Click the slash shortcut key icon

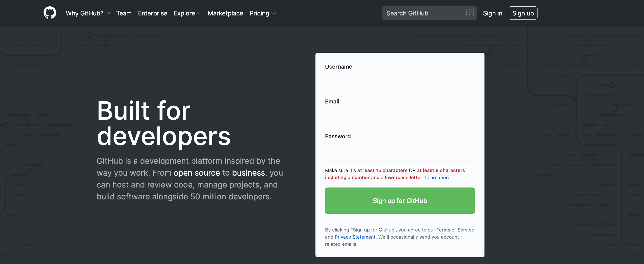coord(470,13)
